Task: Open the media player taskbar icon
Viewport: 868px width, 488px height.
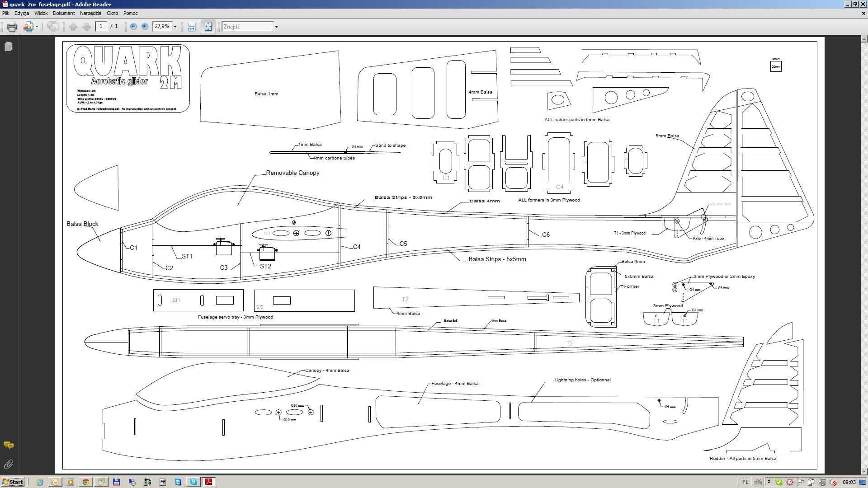Action: coord(71,482)
